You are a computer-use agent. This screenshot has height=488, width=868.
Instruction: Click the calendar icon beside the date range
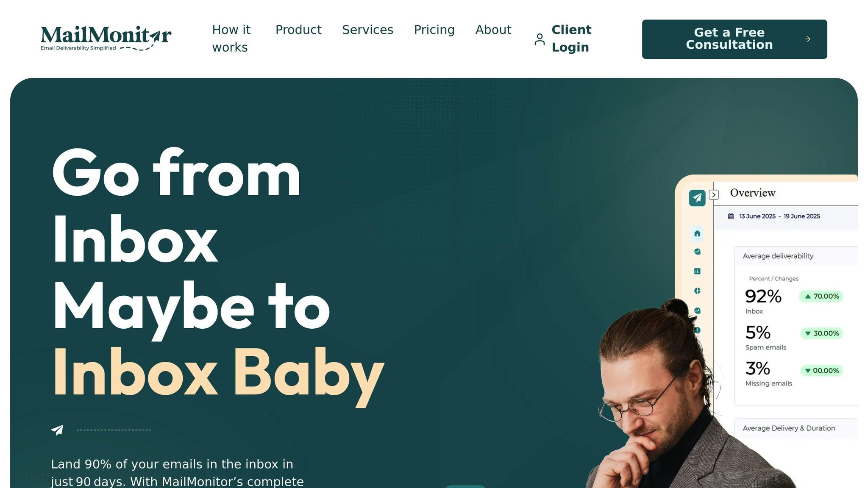pos(731,216)
